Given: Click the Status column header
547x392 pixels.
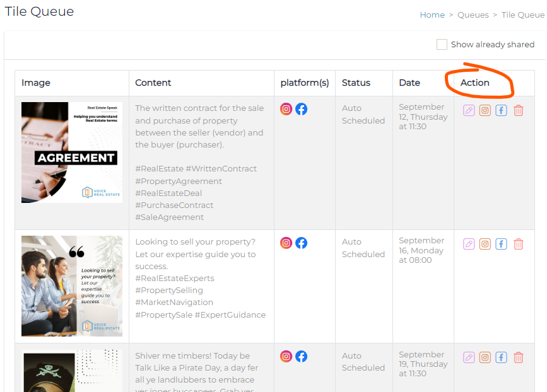Looking at the screenshot, I should pos(356,83).
